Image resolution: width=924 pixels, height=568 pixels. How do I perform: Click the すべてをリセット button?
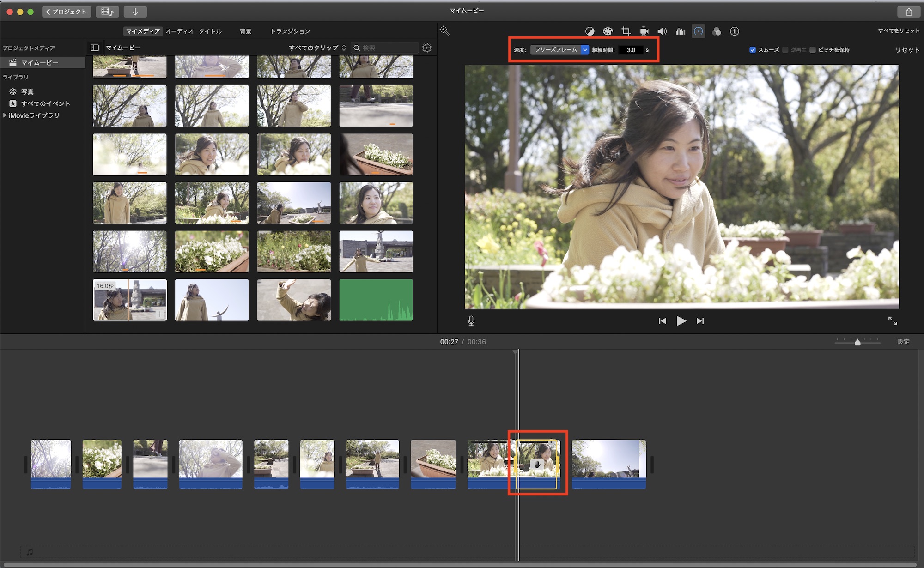coord(899,31)
